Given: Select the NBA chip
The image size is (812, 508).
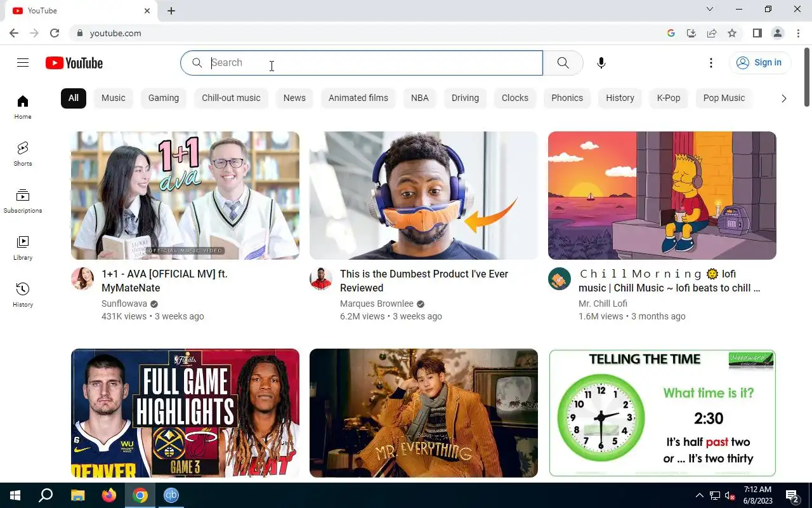Looking at the screenshot, I should pos(420,98).
